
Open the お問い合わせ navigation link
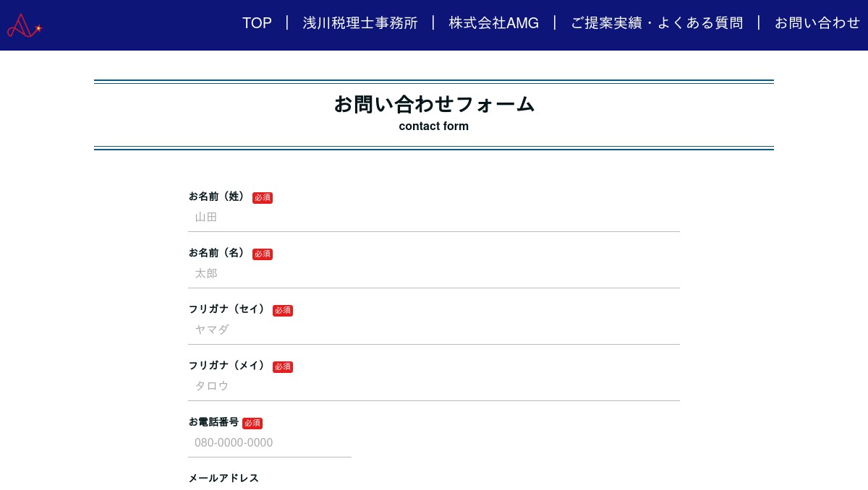pos(817,23)
